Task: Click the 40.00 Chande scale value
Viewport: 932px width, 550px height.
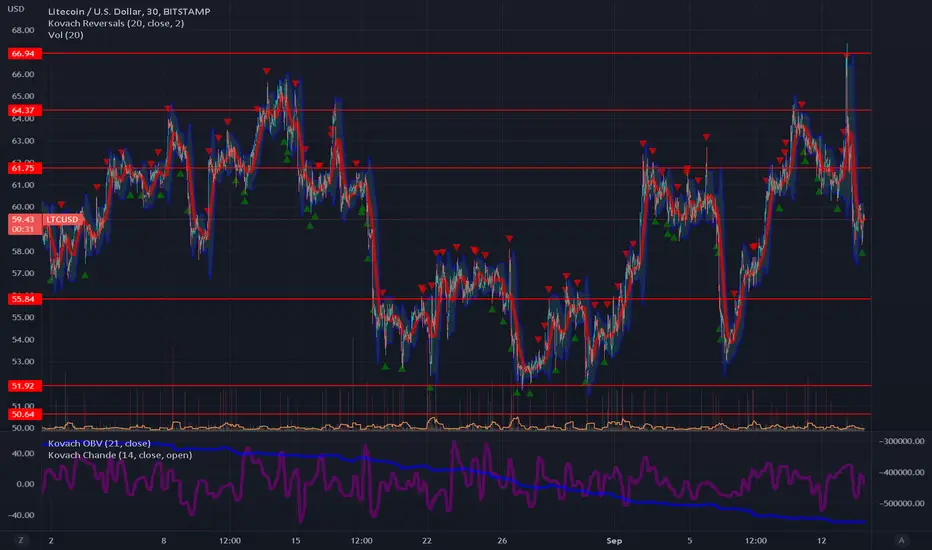Action: point(24,453)
